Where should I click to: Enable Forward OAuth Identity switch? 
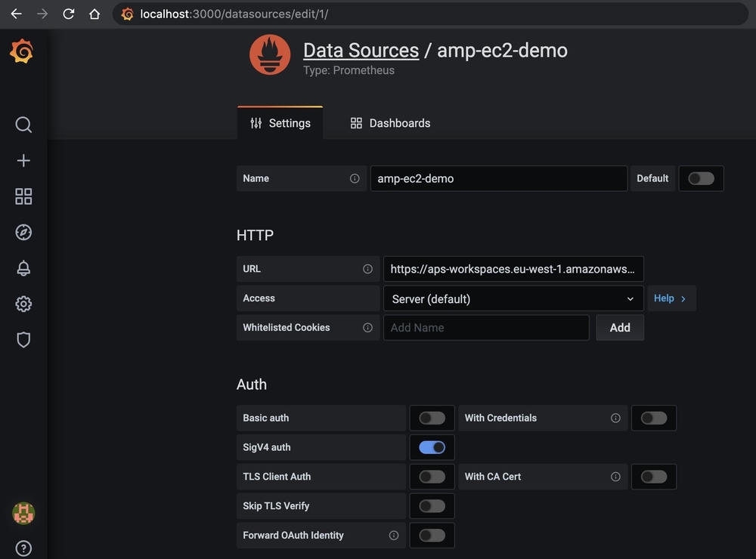pos(432,536)
